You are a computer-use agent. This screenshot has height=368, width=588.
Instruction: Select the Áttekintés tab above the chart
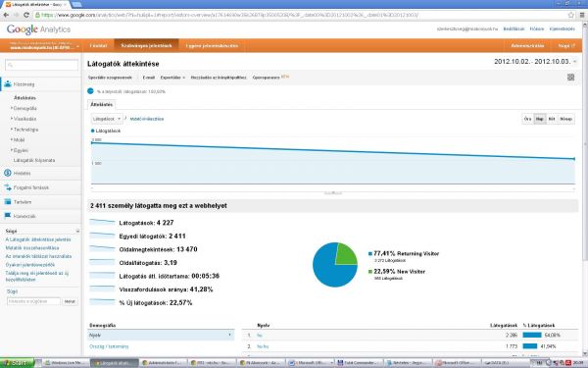(102, 104)
